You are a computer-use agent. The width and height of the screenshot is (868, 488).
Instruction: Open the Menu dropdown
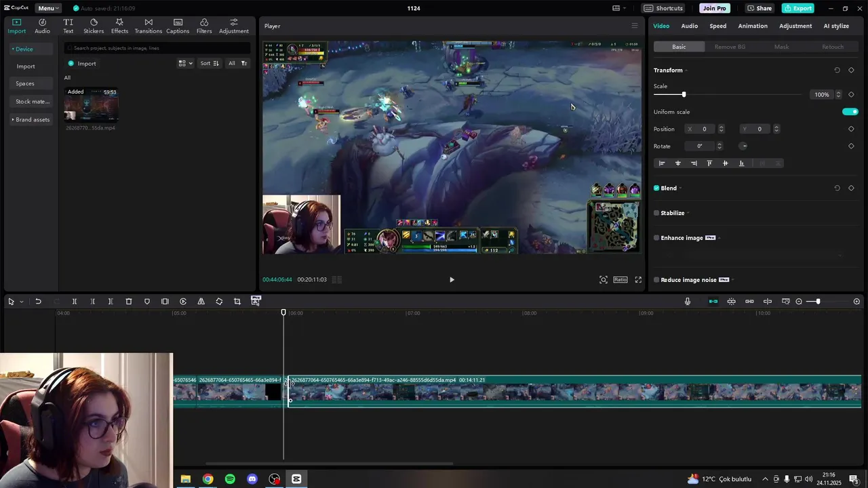click(x=47, y=8)
